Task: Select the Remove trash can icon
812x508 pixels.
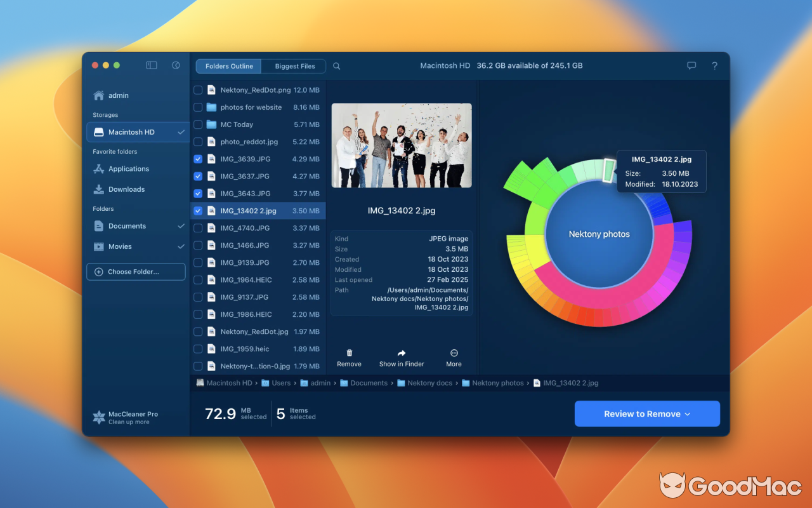Action: tap(349, 352)
